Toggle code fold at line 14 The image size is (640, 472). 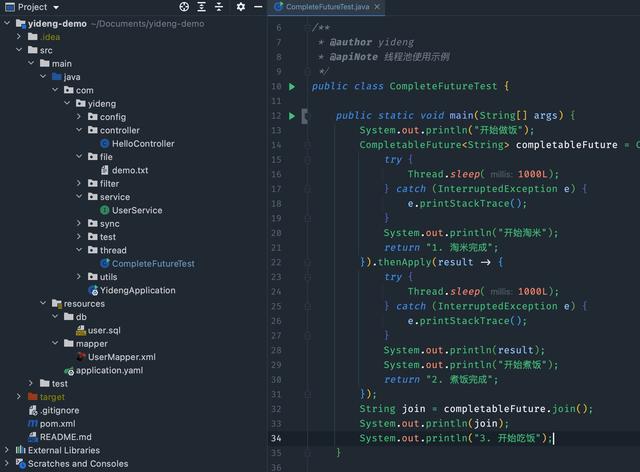pos(308,145)
